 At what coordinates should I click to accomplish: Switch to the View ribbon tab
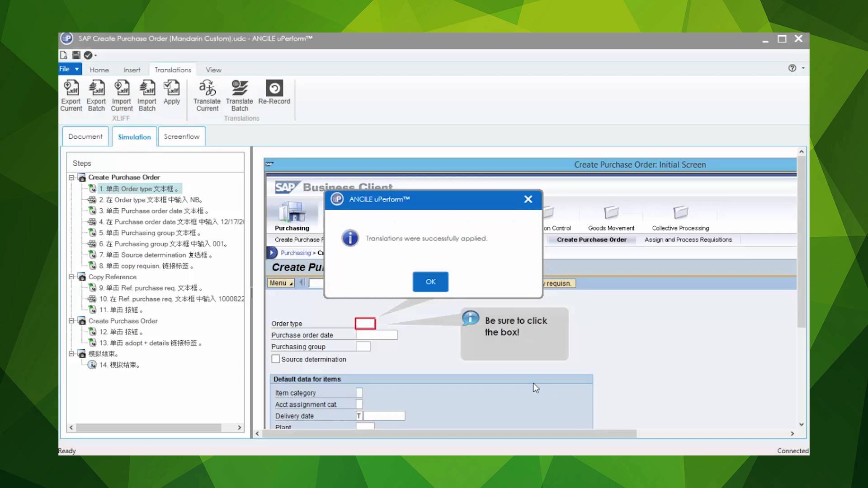point(213,70)
